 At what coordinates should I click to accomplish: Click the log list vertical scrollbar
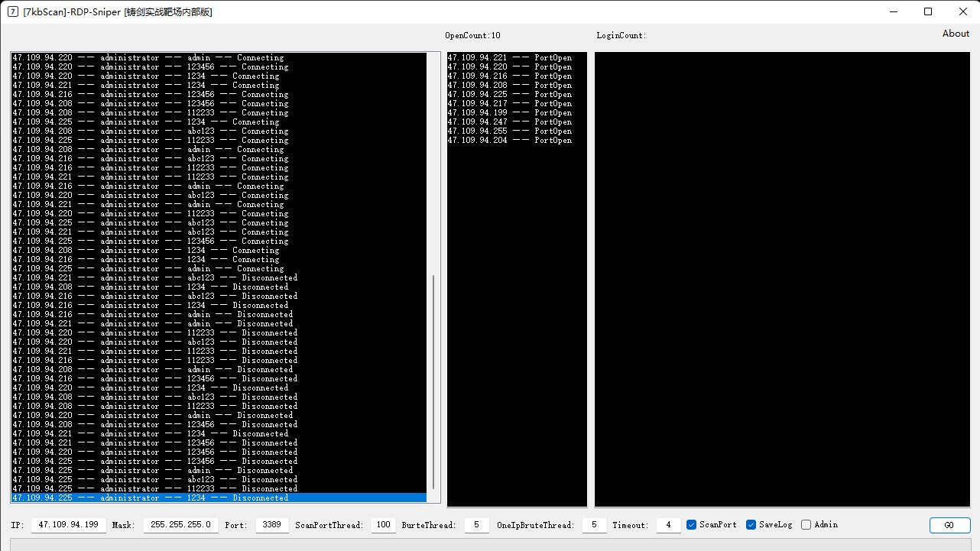[x=433, y=382]
